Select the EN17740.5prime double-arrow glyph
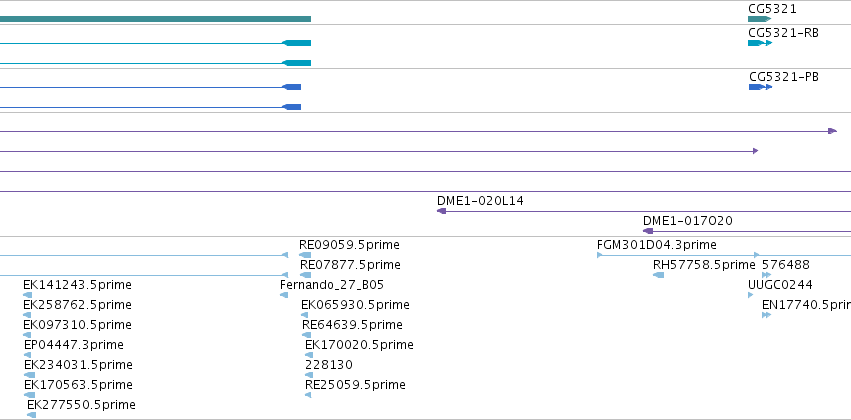851x420 pixels. (x=766, y=315)
